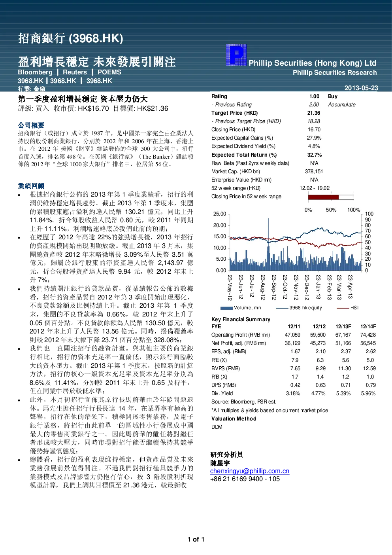Select Expected Total Return value 32.7%
Image resolution: width=392 pixels, height=555 pixels.
tap(315, 155)
